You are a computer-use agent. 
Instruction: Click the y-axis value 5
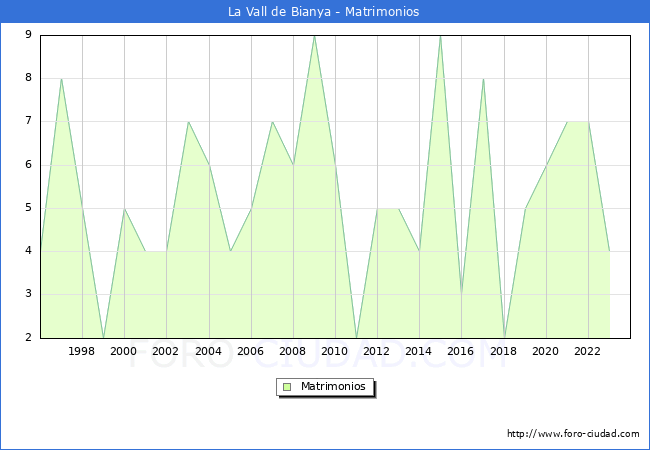pyautogui.click(x=28, y=208)
